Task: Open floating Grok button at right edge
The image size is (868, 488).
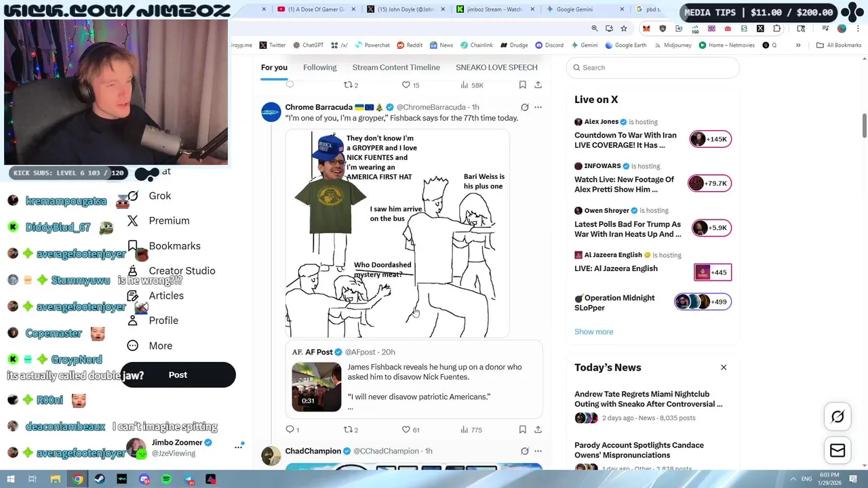Action: click(x=837, y=417)
